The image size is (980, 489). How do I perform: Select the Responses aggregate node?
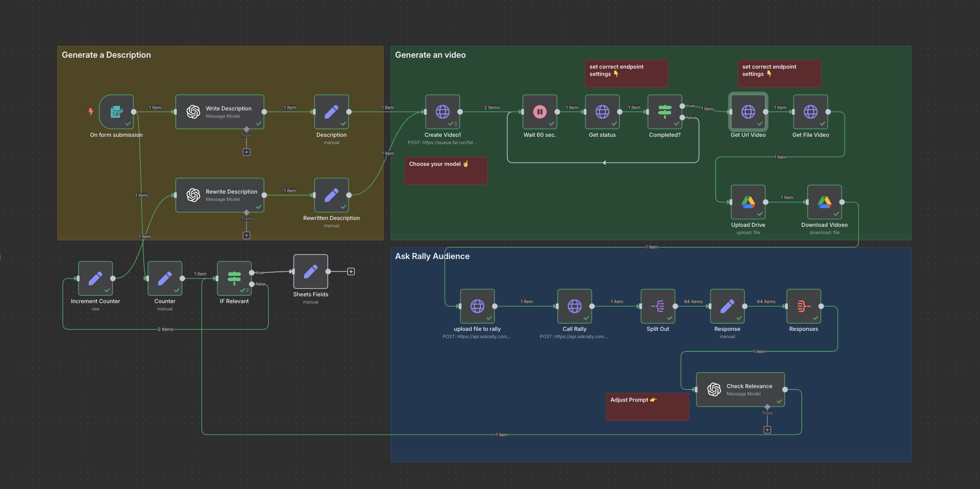click(x=804, y=306)
